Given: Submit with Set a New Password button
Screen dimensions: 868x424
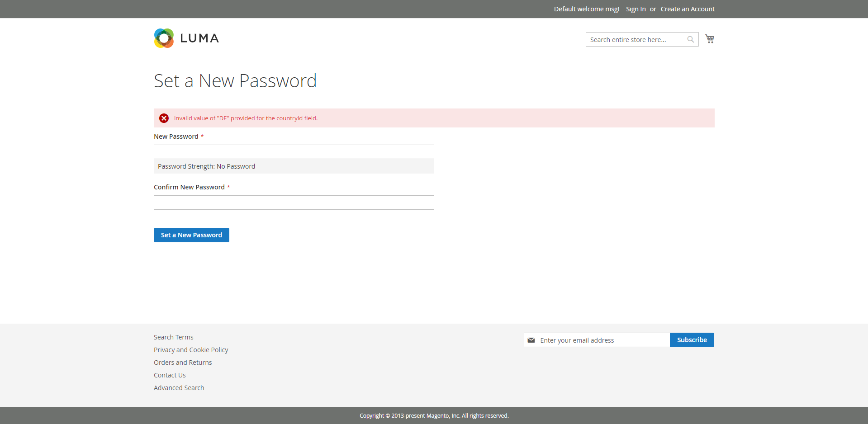Looking at the screenshot, I should coord(191,235).
